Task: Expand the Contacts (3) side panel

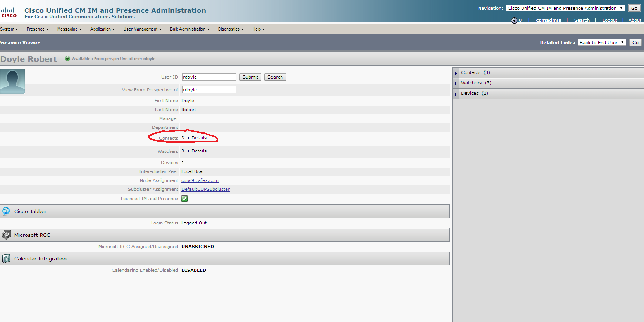Action: [x=548, y=72]
